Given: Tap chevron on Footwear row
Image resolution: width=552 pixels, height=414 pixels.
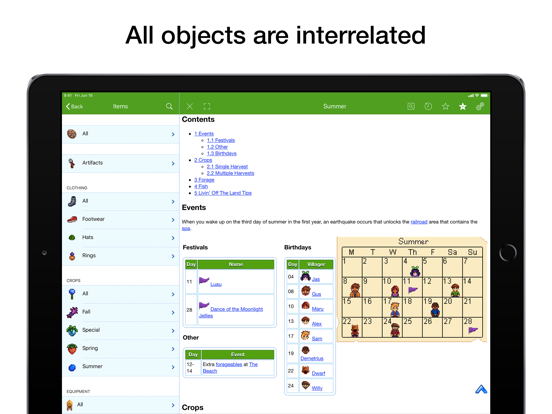Looking at the screenshot, I should [173, 220].
